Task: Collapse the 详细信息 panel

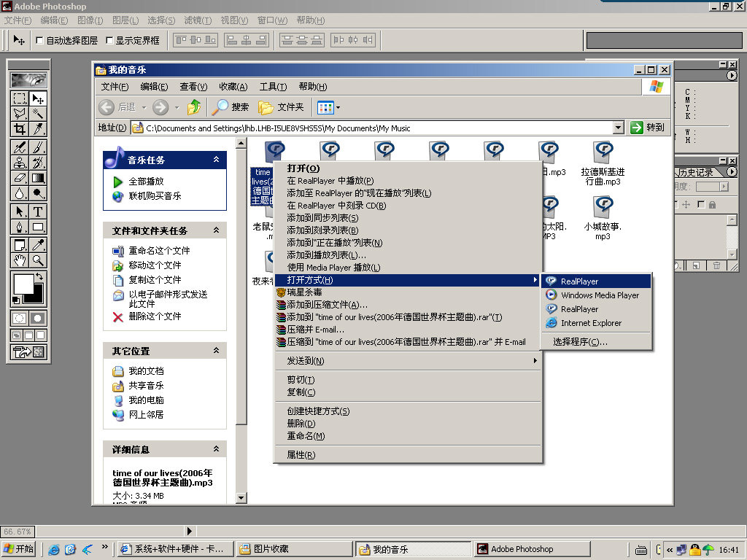Action: [x=216, y=449]
